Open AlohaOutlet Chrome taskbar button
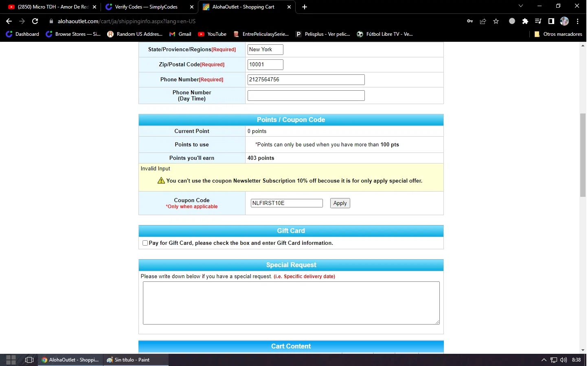The height and width of the screenshot is (366, 588). 70,360
